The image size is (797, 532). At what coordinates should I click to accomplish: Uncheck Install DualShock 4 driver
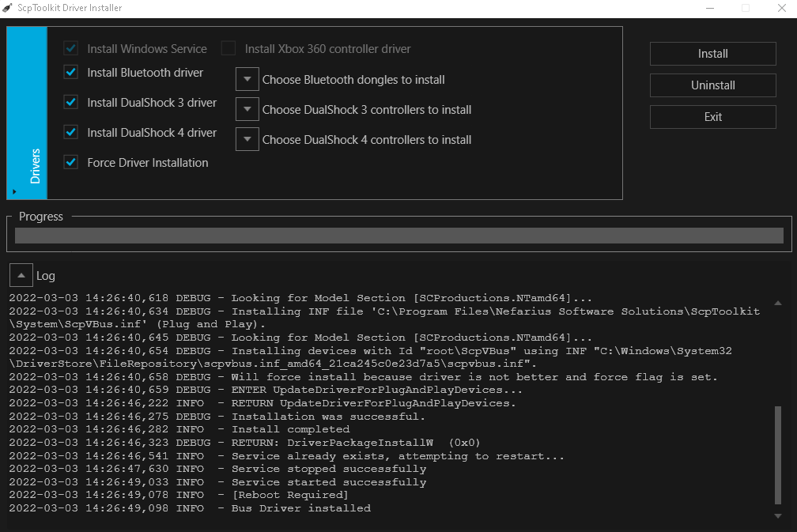click(70, 133)
